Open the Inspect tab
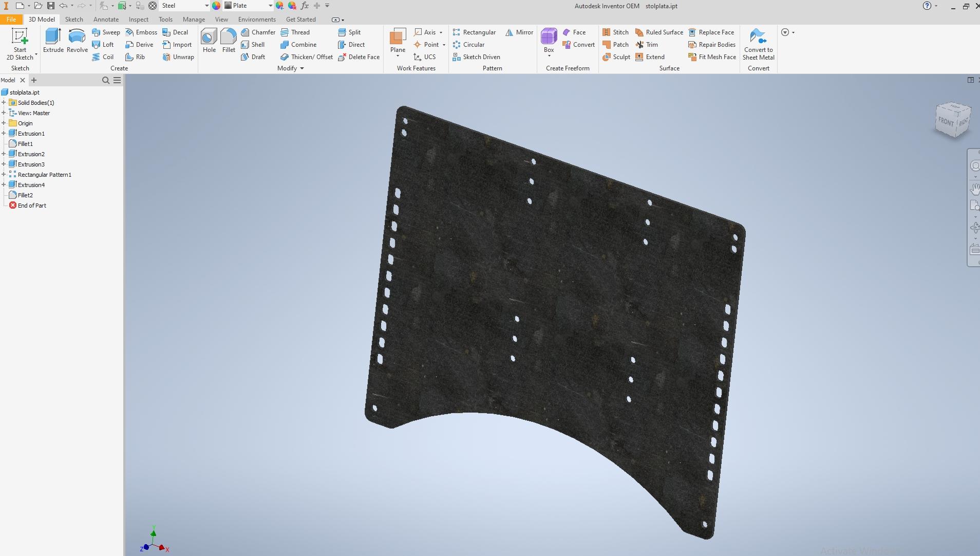980x556 pixels. (x=139, y=19)
